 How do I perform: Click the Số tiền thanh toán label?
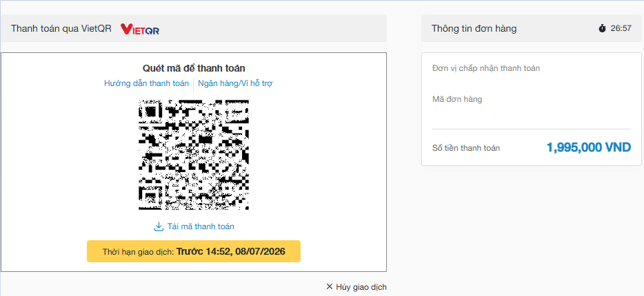tap(466, 148)
